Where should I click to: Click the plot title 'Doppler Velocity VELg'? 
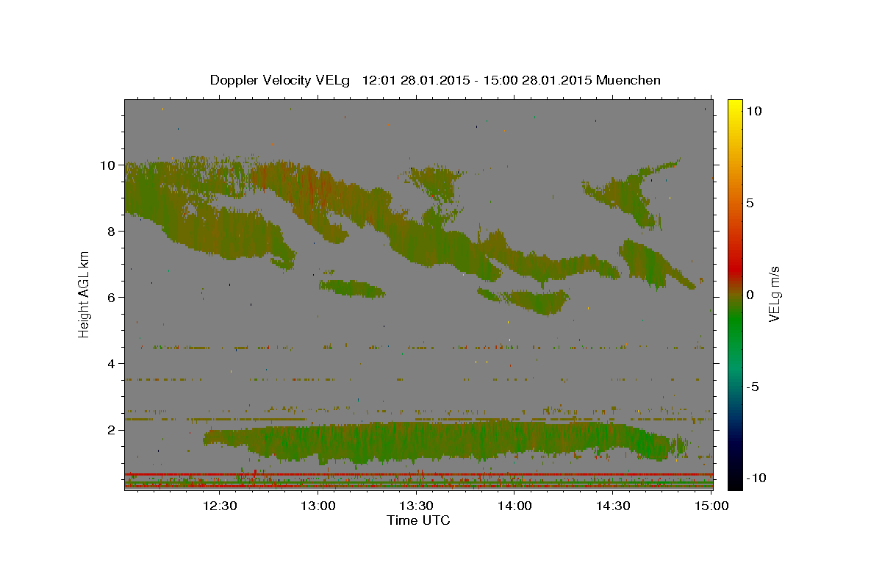(282, 80)
